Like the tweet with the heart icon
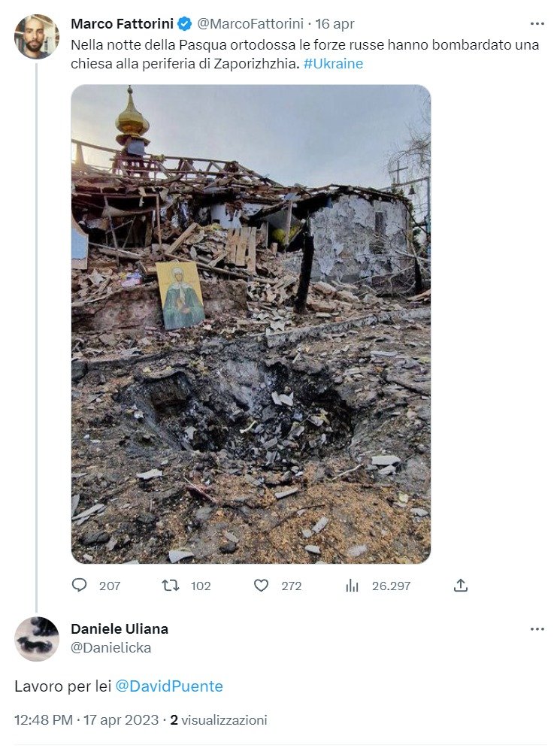Viewport: 560px width, 748px height. point(261,586)
